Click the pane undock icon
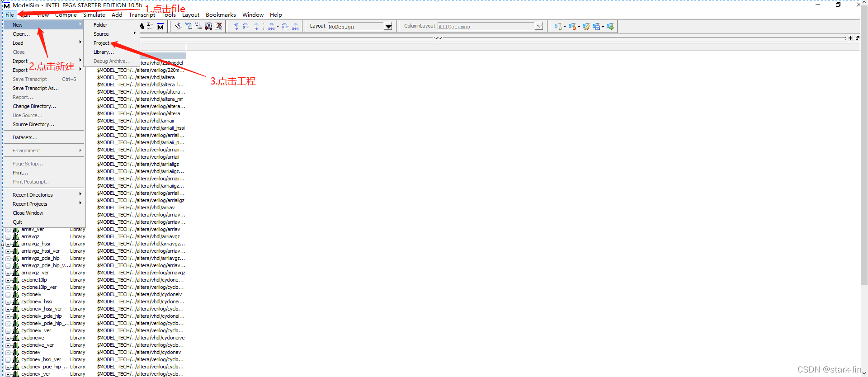 pos(858,38)
